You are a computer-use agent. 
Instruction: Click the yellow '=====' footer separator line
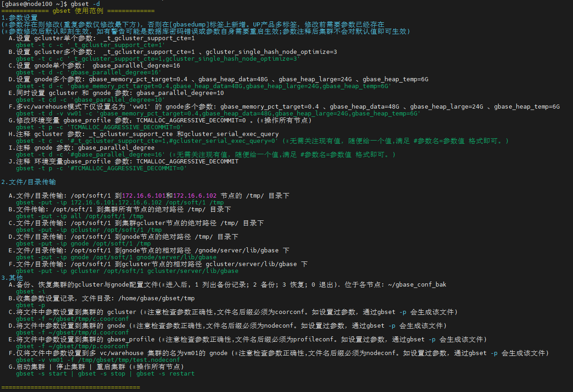click(71, 387)
